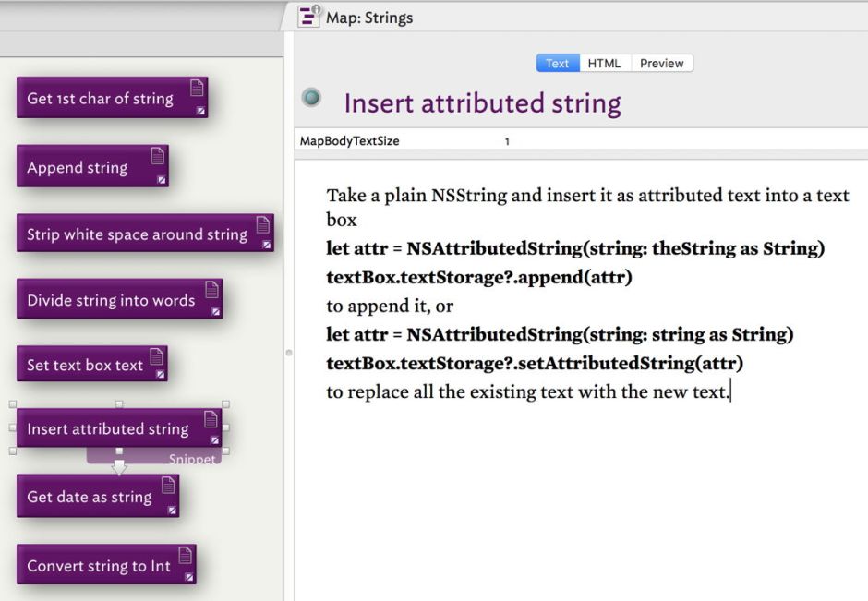
Task: Click the Snippet link label below selected note
Action: click(x=192, y=459)
